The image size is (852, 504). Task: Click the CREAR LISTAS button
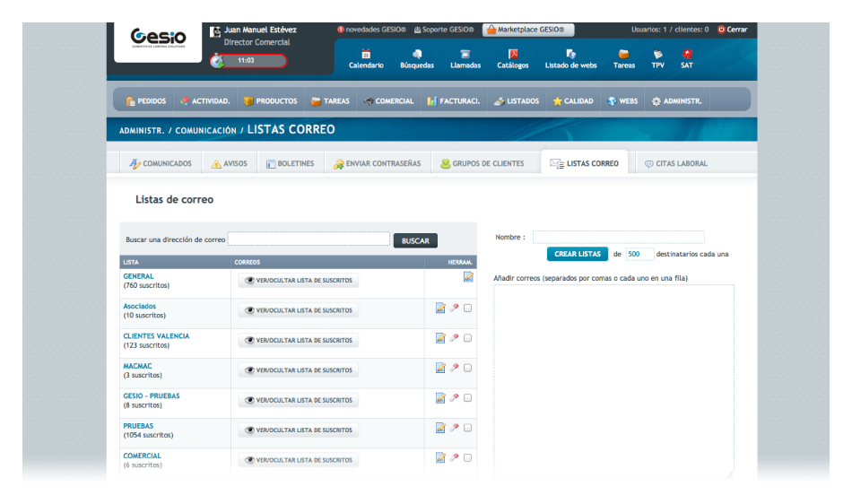[577, 254]
